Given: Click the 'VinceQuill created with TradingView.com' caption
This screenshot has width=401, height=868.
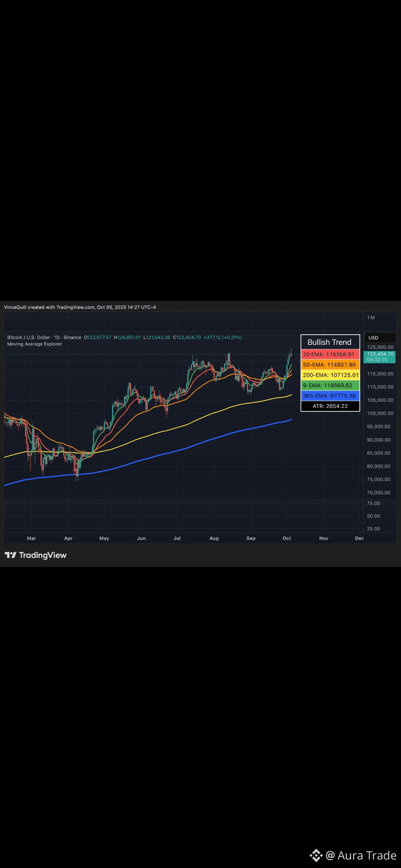Looking at the screenshot, I should [49, 307].
